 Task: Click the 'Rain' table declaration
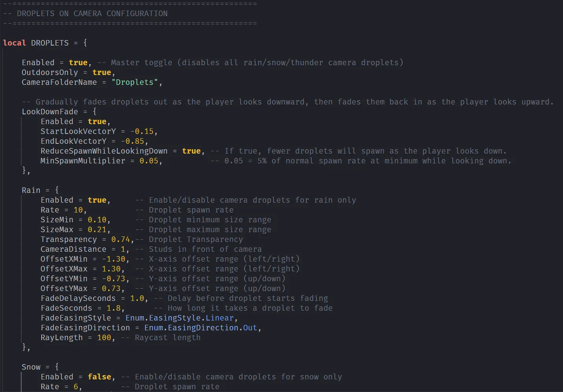31,190
